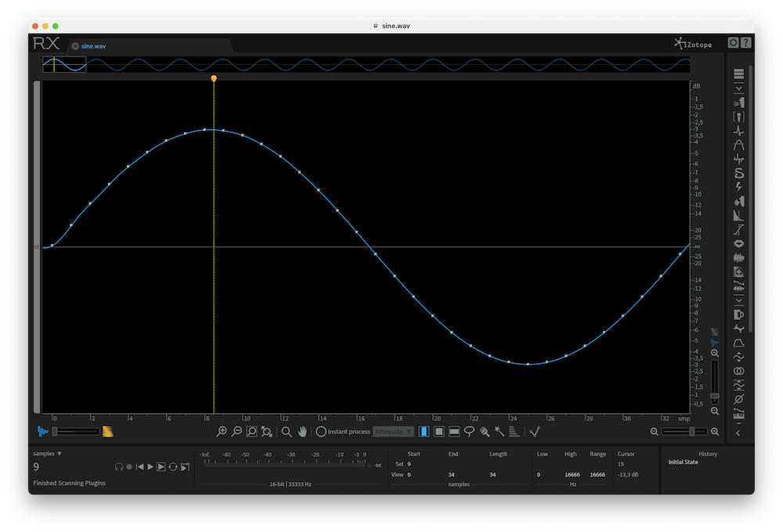Zoom to selection using the boxed magnifier
Image resolution: width=783 pixels, height=532 pixels.
(x=251, y=432)
